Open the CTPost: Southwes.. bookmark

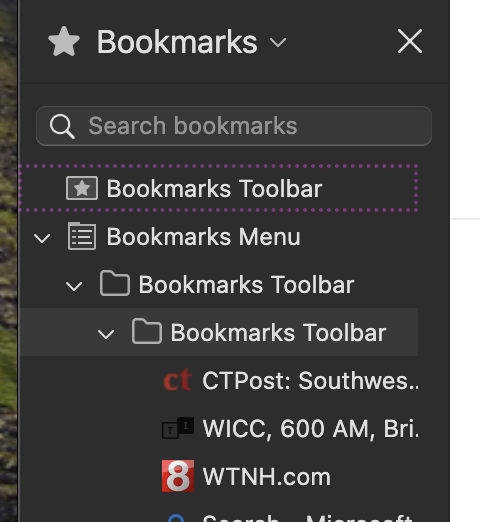310,380
